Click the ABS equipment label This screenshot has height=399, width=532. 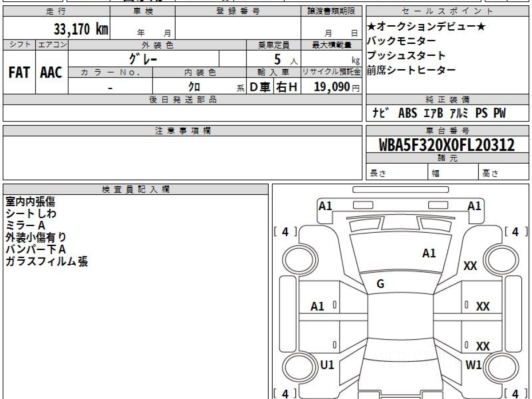pyautogui.click(x=407, y=113)
